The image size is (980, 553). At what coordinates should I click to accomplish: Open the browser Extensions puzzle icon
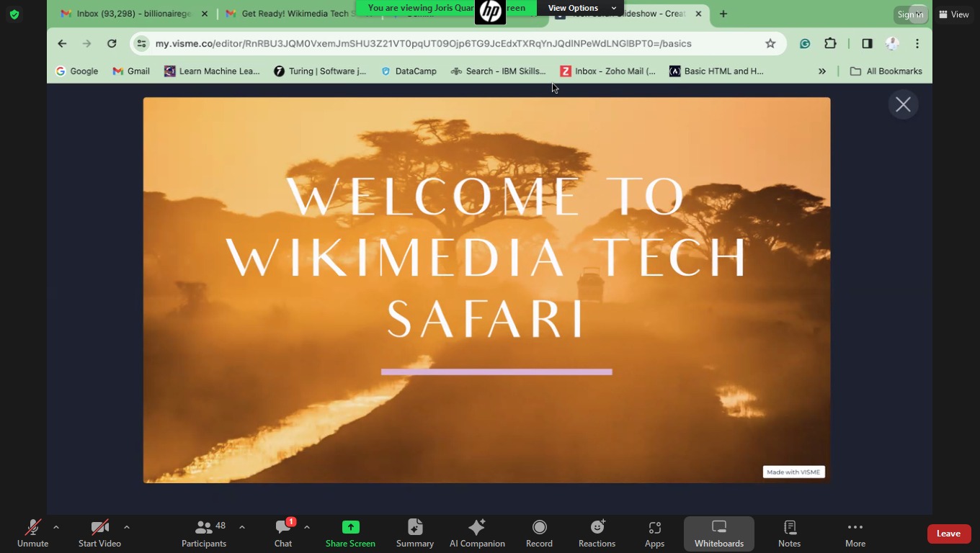[x=830, y=43]
